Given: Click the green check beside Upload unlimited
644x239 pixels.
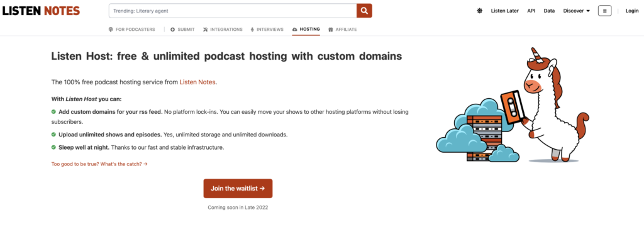Looking at the screenshot, I should click(53, 135).
